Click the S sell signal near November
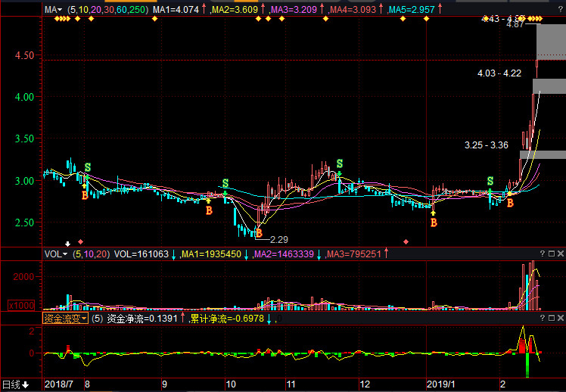The height and width of the screenshot is (392, 566). 339,163
